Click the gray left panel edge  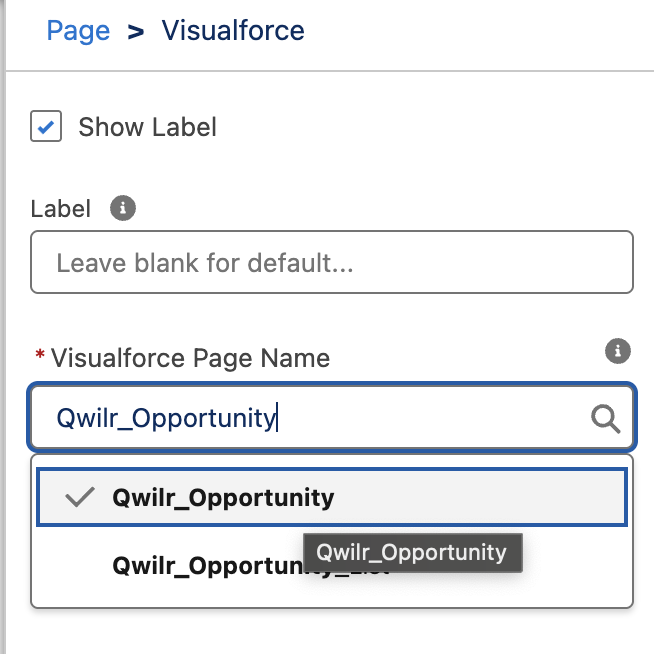pos(3,327)
